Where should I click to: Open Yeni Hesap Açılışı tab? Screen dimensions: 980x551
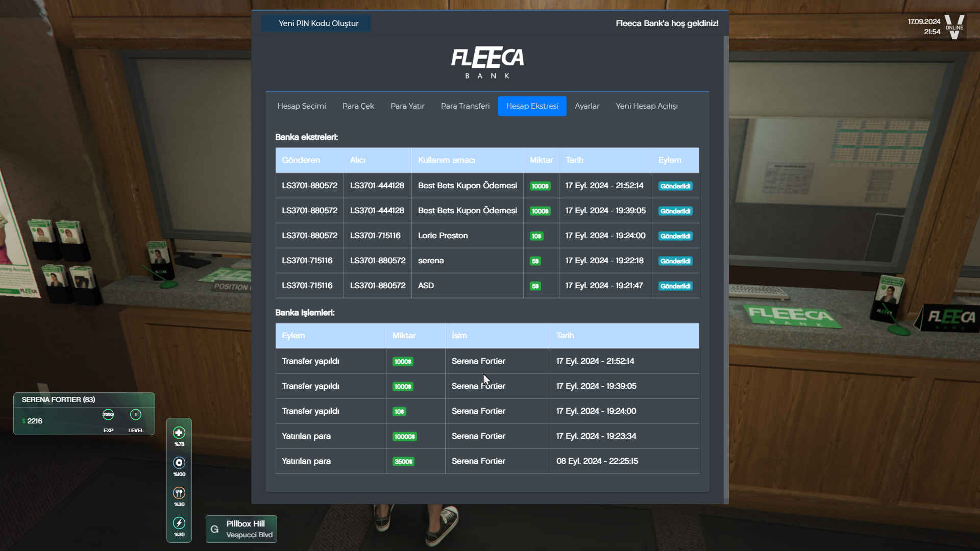point(646,106)
